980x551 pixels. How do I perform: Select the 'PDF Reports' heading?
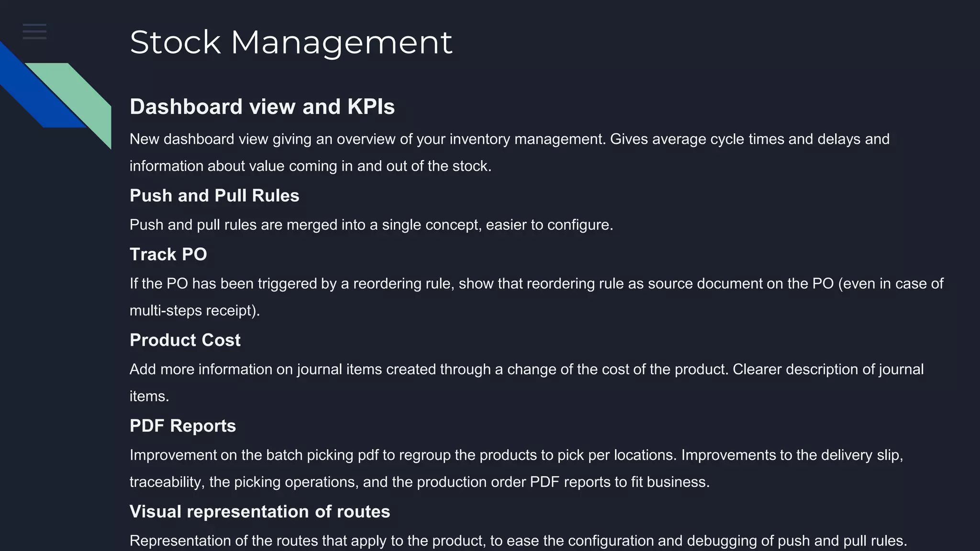[183, 426]
